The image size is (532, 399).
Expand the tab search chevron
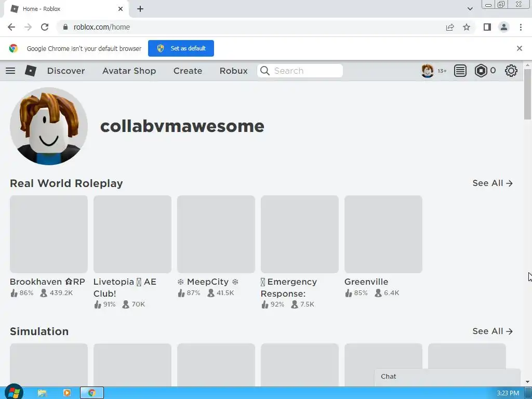coord(470,9)
